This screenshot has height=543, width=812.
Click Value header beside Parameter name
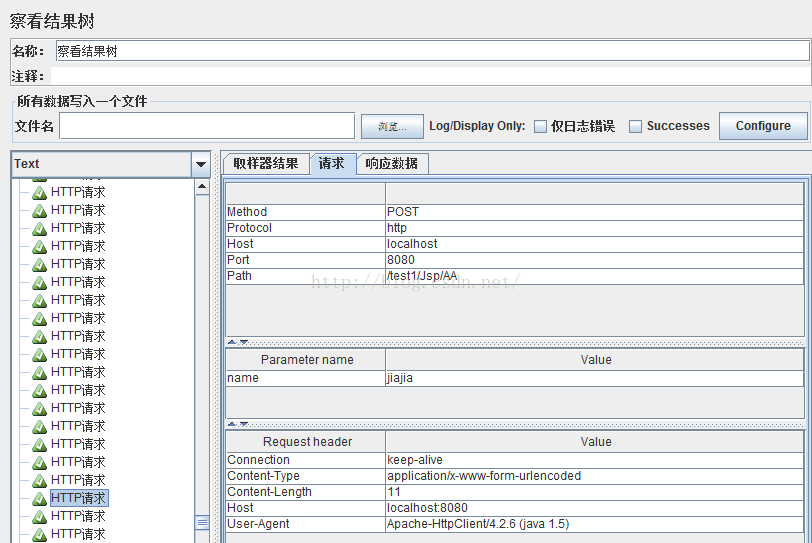click(595, 360)
